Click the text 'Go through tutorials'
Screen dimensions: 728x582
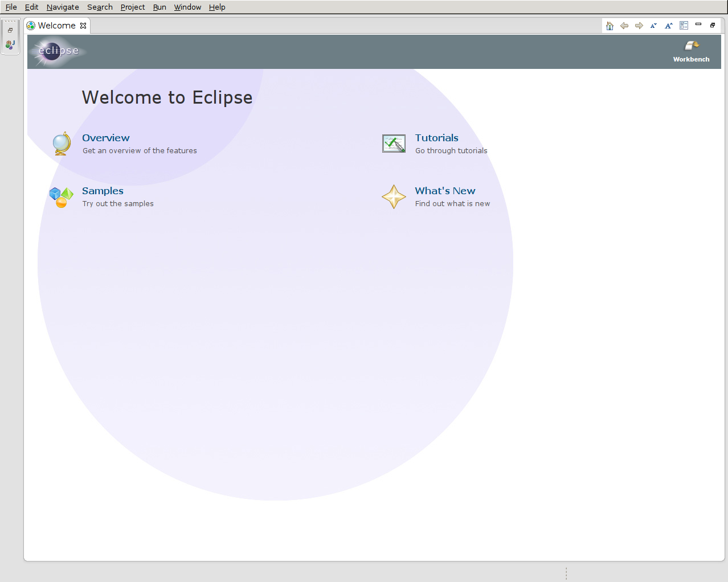coord(451,151)
